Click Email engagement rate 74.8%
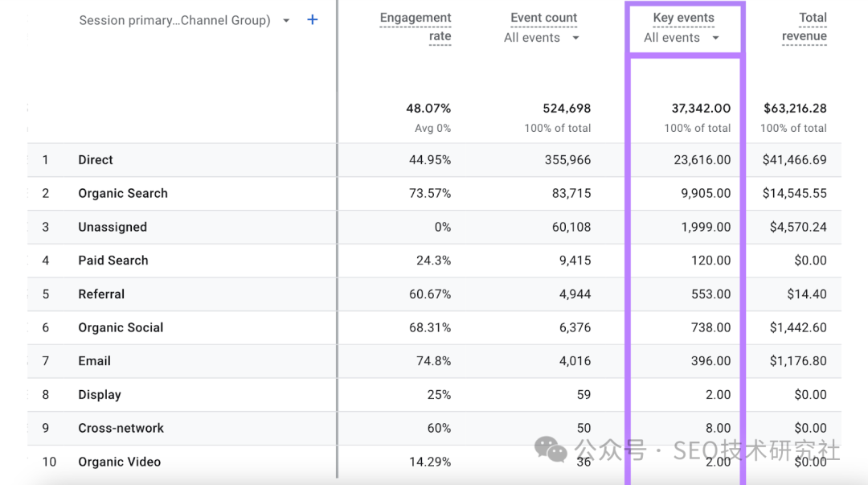Screen dimensions: 868x485 (433, 361)
